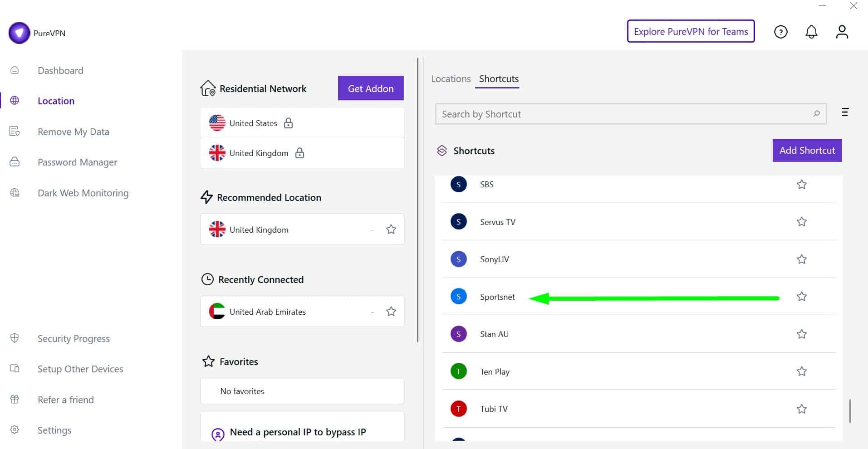This screenshot has width=868, height=449.
Task: Click the purple S icon for Stan AU
Action: pyautogui.click(x=458, y=334)
